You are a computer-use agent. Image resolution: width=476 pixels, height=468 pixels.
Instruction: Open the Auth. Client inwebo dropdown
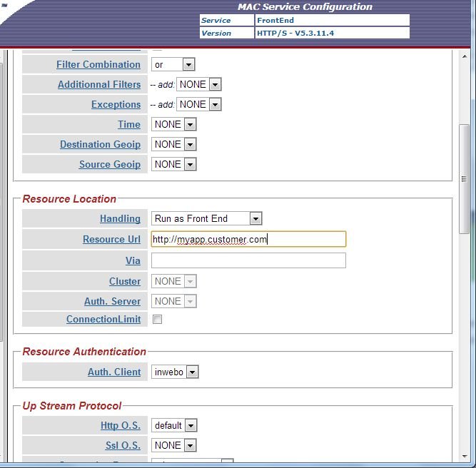pos(175,372)
